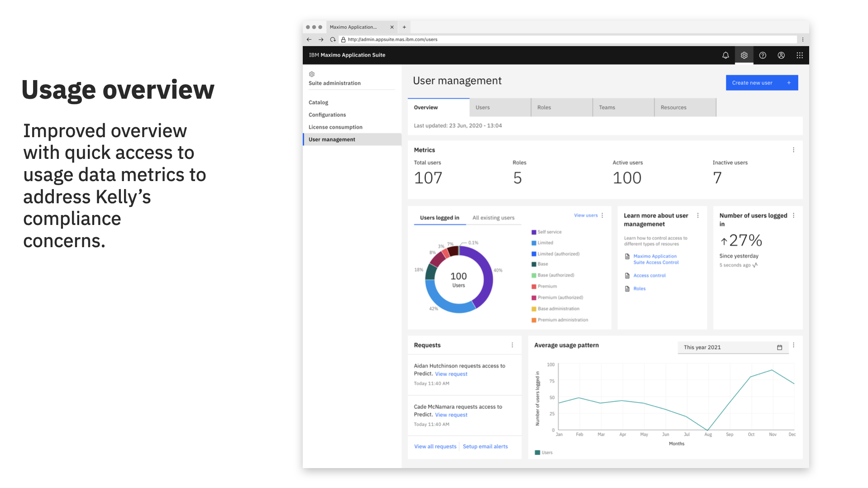Open the Roles help link
868x488 pixels.
pos(639,289)
